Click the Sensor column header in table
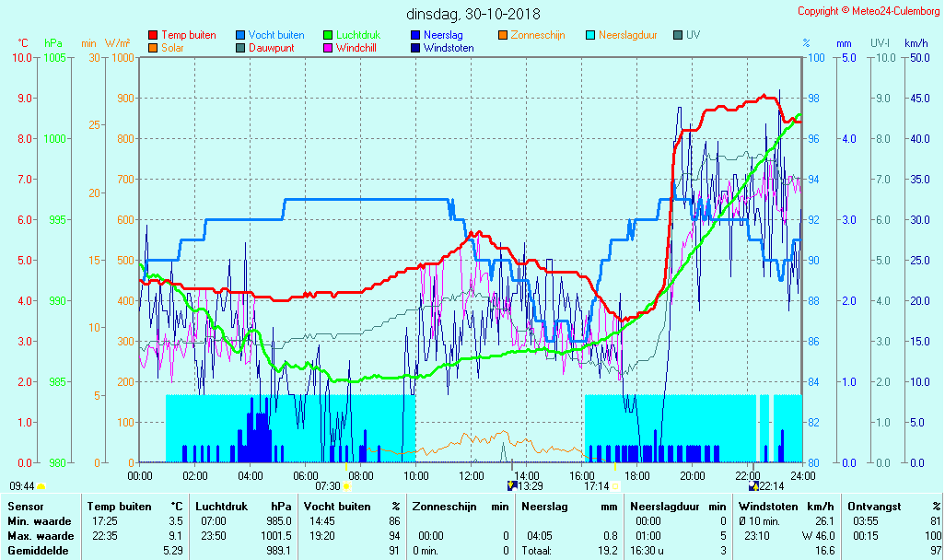Viewport: 945px width, 560px height. coord(24,507)
